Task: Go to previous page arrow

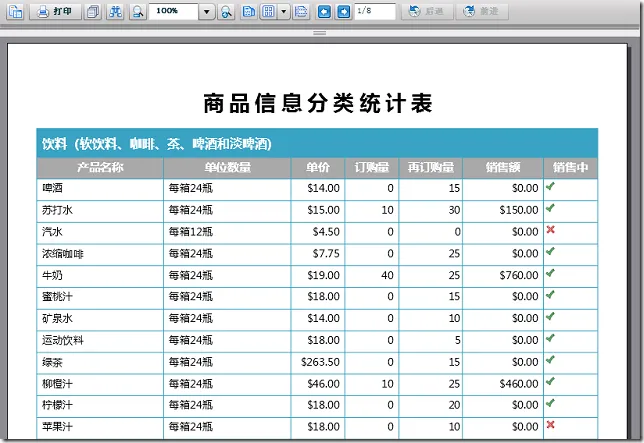Action: click(x=325, y=11)
